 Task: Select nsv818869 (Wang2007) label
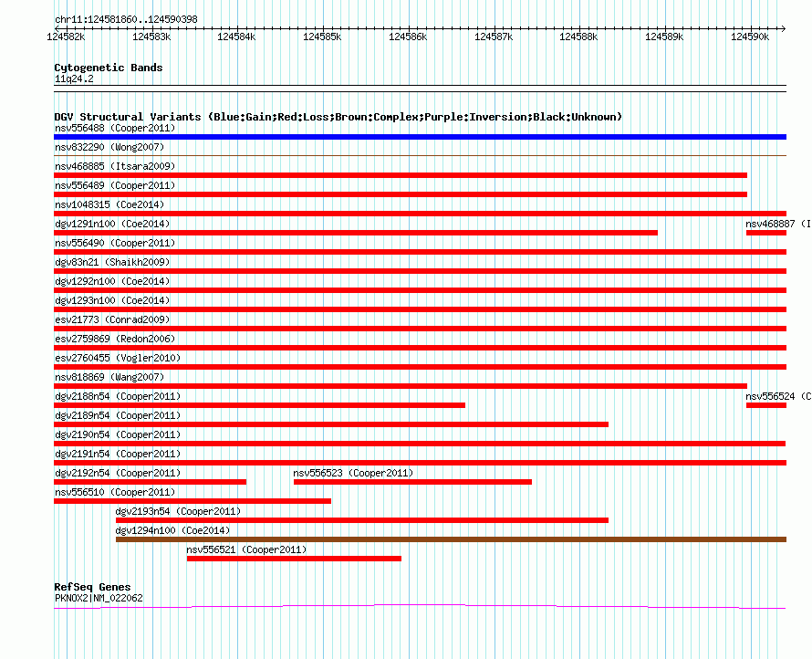[x=109, y=377]
